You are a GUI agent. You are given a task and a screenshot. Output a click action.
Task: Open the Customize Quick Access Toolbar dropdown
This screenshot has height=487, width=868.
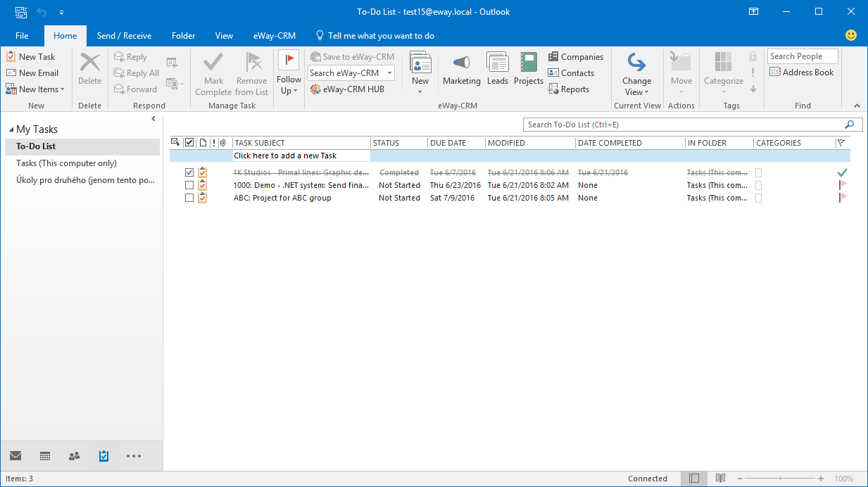(61, 12)
